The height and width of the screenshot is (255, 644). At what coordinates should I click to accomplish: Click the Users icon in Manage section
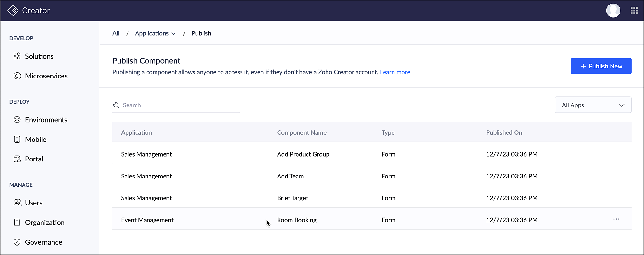(x=17, y=203)
